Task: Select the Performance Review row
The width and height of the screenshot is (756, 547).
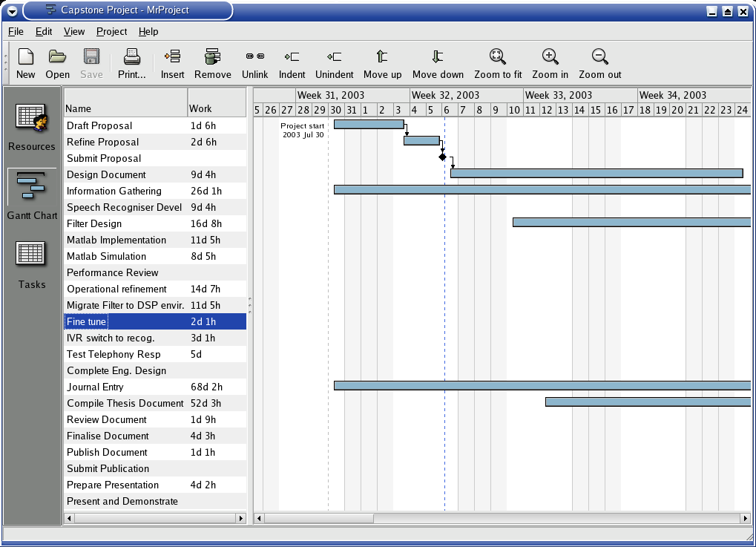Action: (155, 272)
